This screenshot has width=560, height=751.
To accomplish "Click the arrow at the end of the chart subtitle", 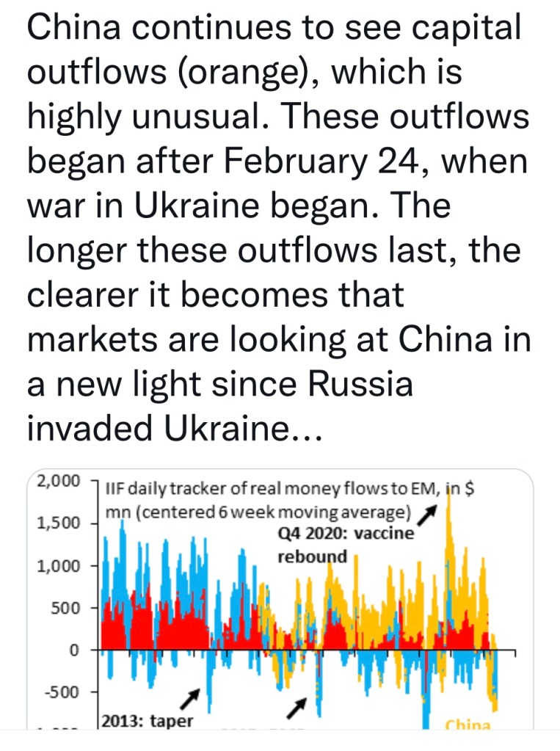I will 432,510.
